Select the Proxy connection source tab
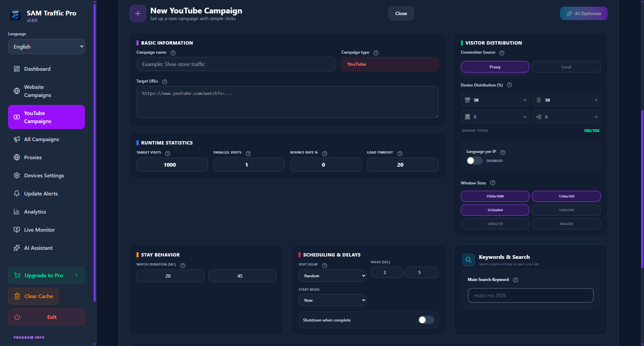644x346 pixels. pyautogui.click(x=495, y=67)
